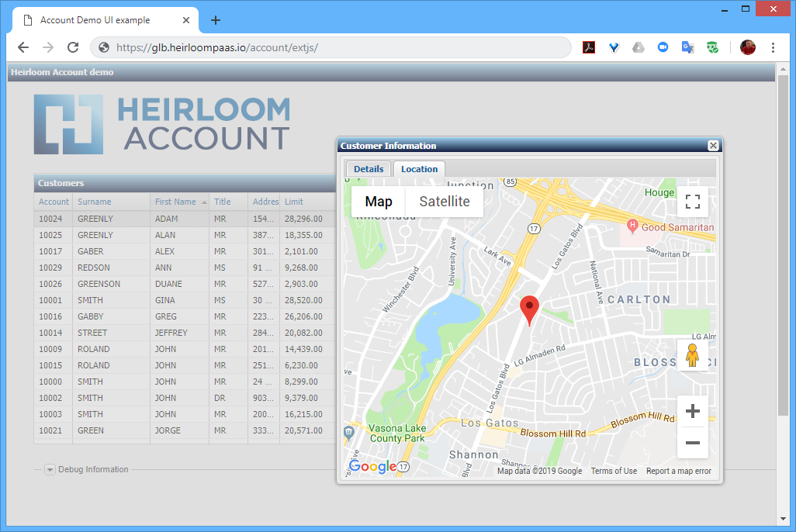
Task: Close the Account Demo UI example tab
Action: tap(185, 20)
